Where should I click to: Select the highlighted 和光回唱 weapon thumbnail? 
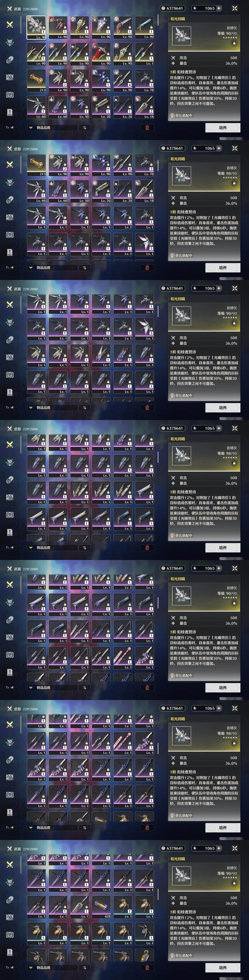(x=36, y=27)
